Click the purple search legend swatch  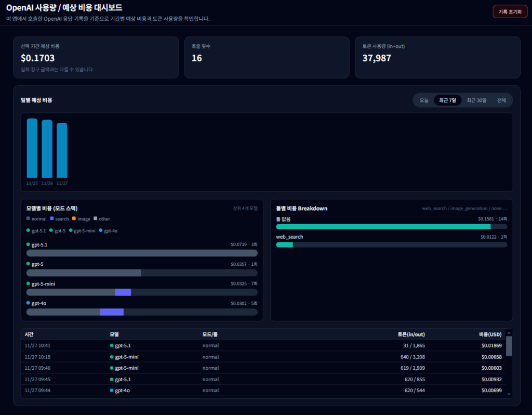point(51,219)
